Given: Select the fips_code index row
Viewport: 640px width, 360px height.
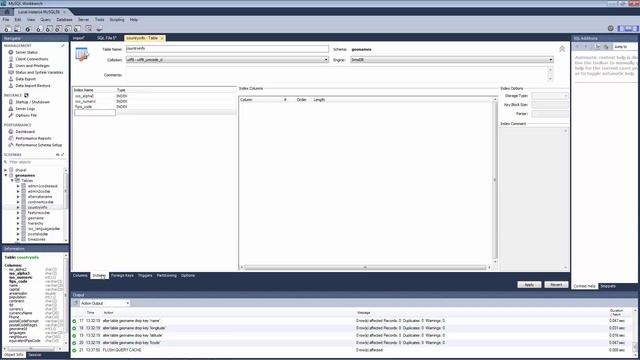Looking at the screenshot, I should (x=155, y=107).
